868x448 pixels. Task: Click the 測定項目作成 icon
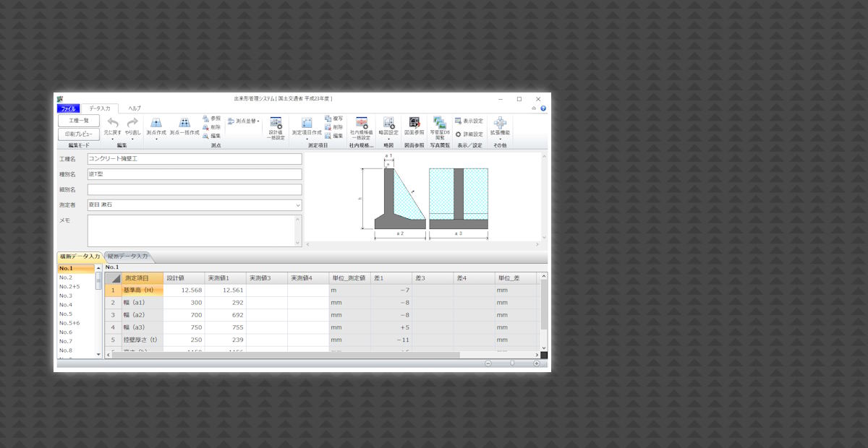[x=307, y=124]
